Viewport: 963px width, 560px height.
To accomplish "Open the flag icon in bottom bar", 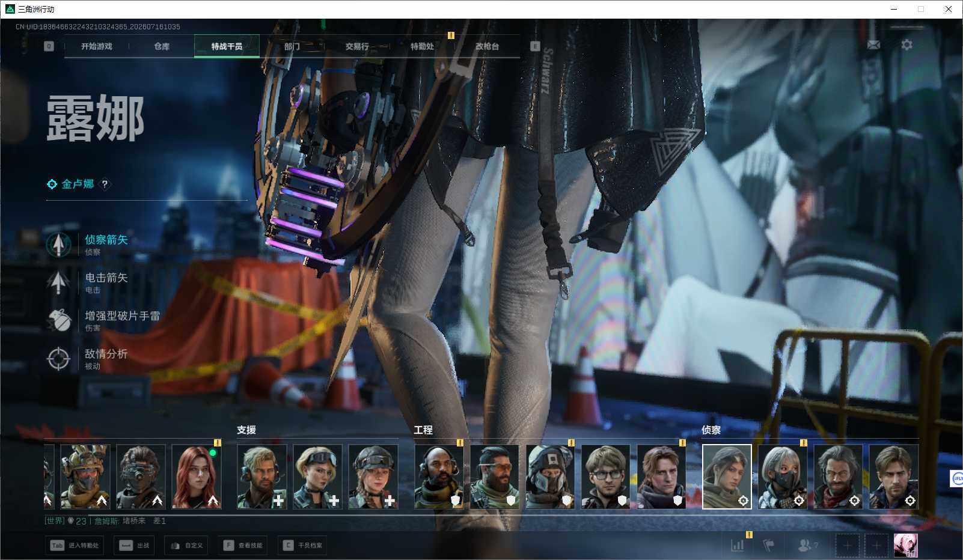I will point(768,545).
